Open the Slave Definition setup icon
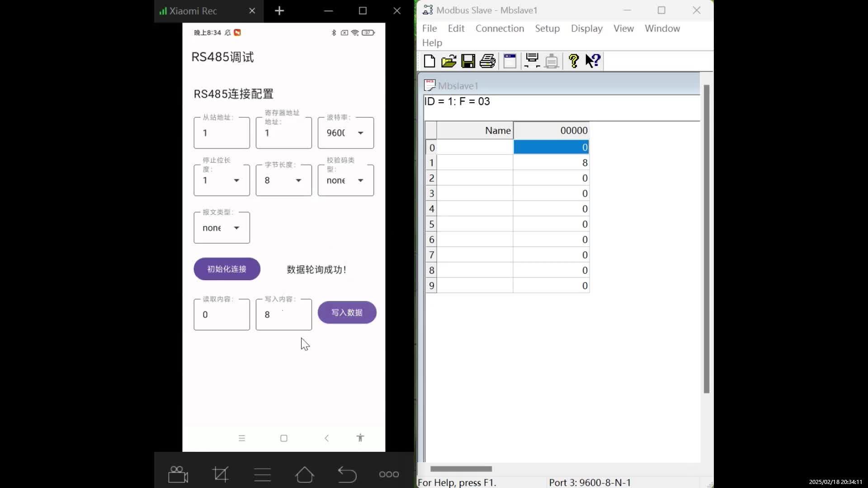Image resolution: width=868 pixels, height=488 pixels. point(510,61)
